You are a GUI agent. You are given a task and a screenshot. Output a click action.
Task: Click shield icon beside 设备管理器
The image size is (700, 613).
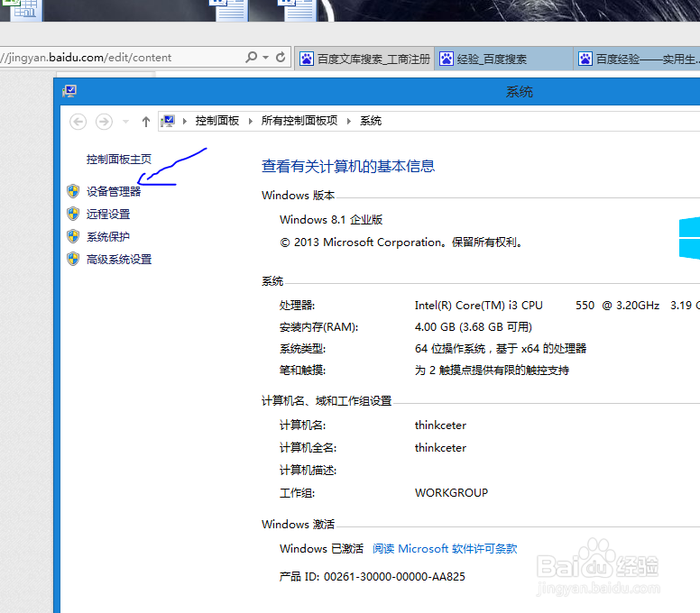pyautogui.click(x=73, y=191)
